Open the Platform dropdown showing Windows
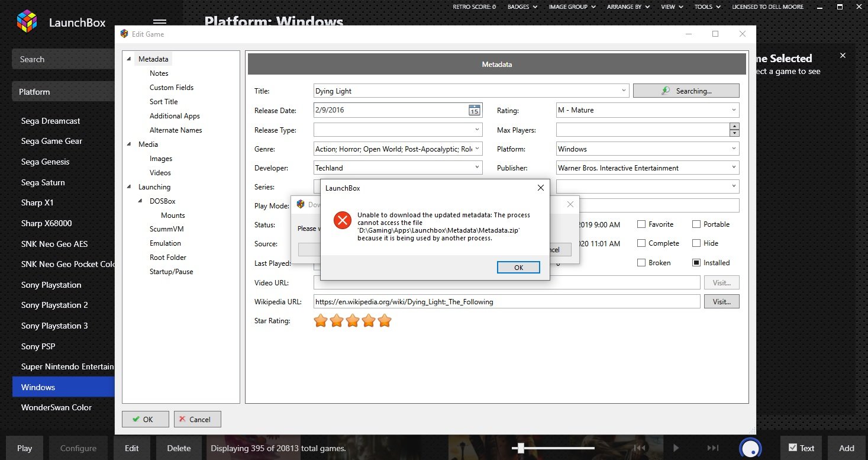The image size is (868, 460). click(734, 149)
